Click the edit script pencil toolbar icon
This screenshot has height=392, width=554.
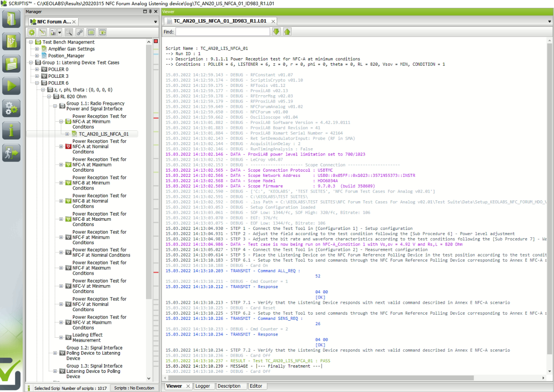(43, 32)
